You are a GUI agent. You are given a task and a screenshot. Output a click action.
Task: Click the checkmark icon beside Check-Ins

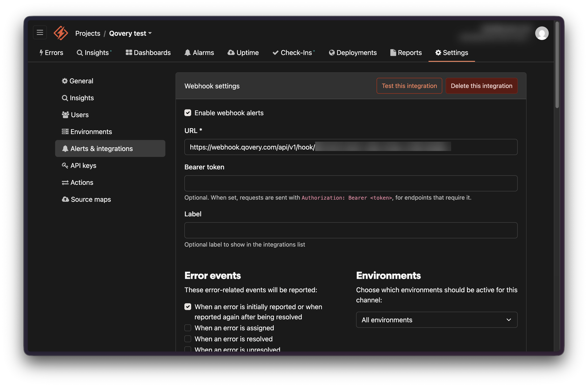(275, 53)
